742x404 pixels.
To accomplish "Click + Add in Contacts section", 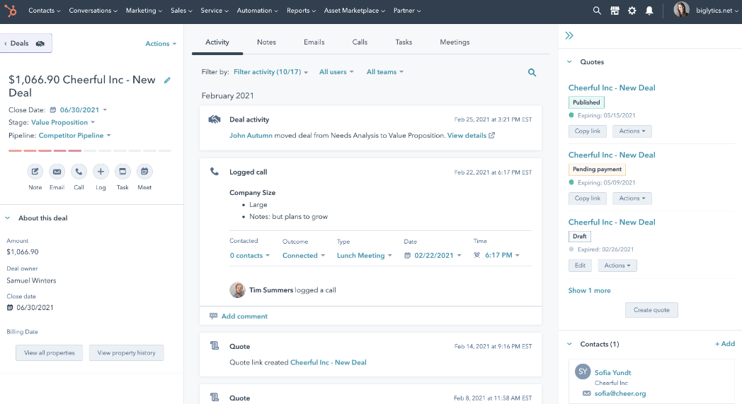I will pyautogui.click(x=725, y=344).
